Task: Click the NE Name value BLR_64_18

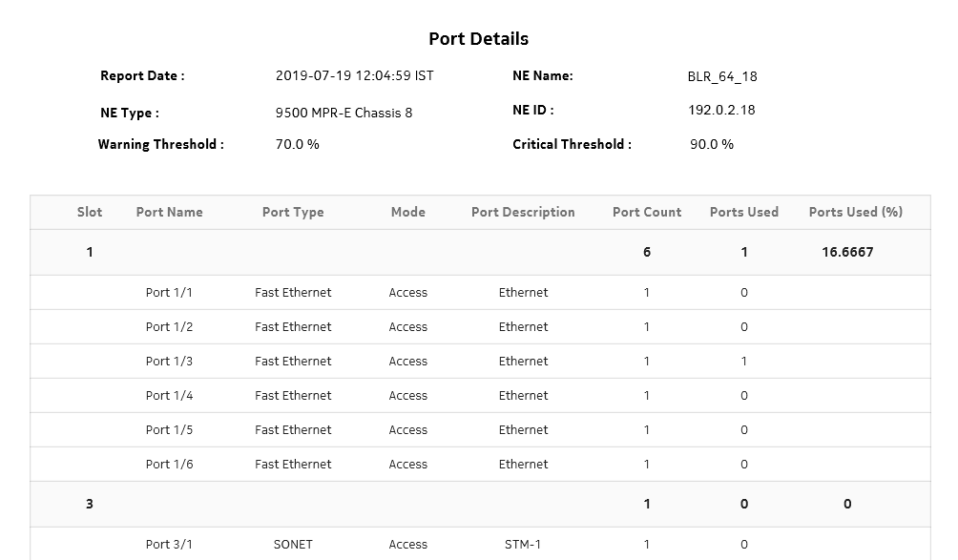Action: point(722,76)
